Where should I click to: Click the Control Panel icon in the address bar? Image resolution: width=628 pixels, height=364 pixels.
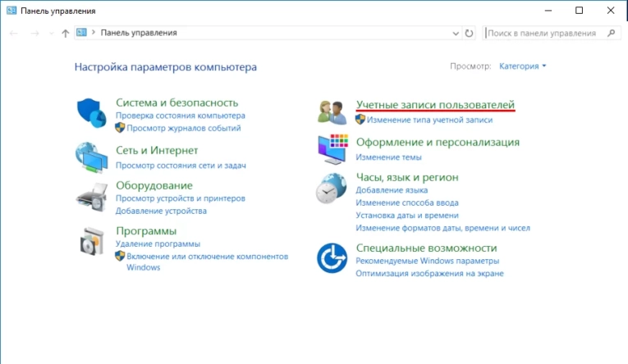(x=81, y=33)
